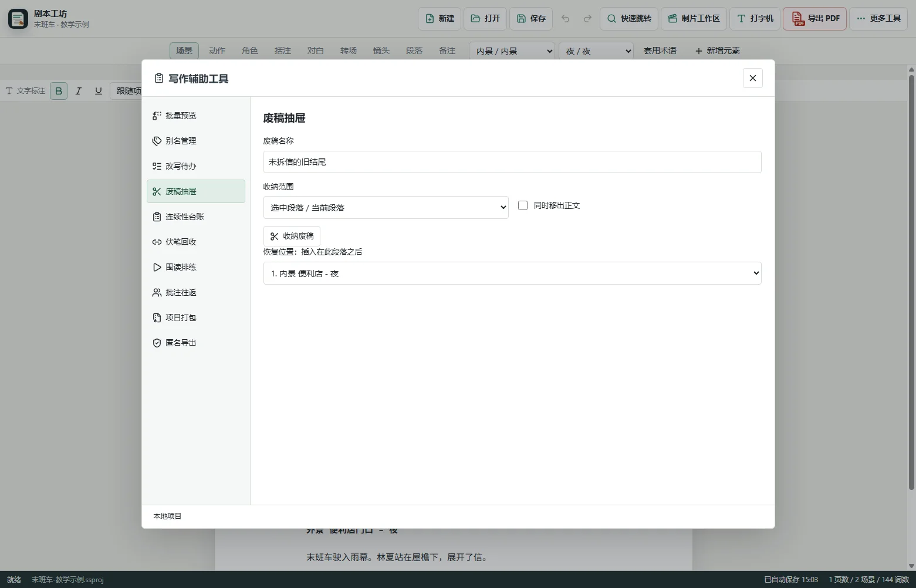Click the redo arrow icon

[x=587, y=18]
